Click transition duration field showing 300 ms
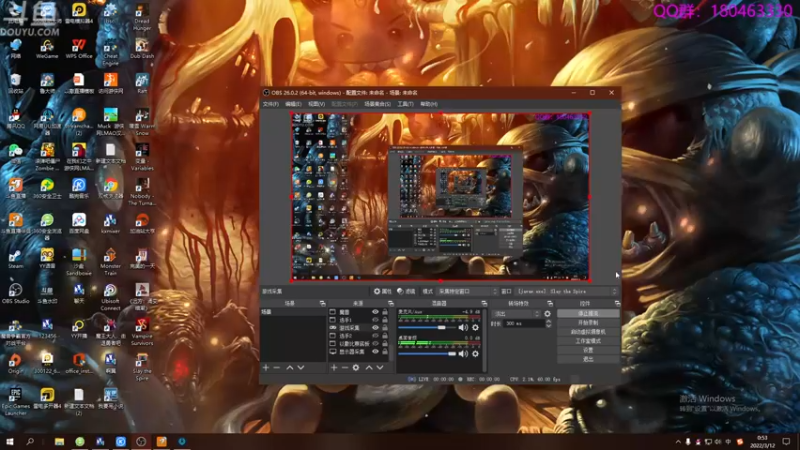Image resolution: width=800 pixels, height=450 pixels. point(523,323)
